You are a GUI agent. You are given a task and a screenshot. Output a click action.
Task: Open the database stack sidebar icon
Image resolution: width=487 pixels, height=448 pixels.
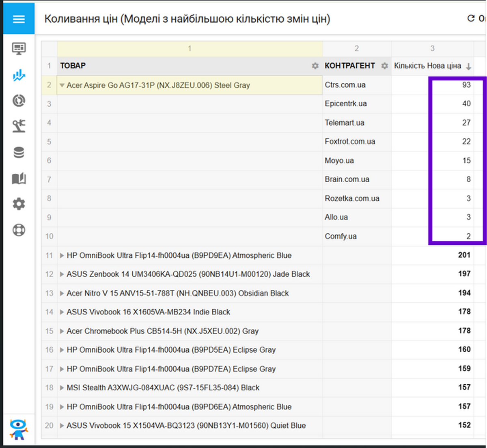(19, 153)
